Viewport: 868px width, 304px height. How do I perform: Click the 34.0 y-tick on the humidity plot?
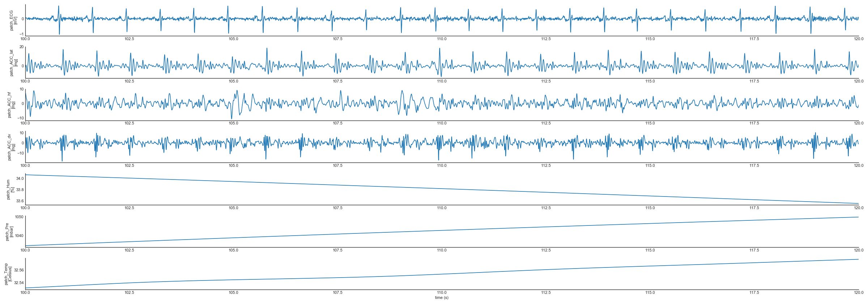point(20,179)
